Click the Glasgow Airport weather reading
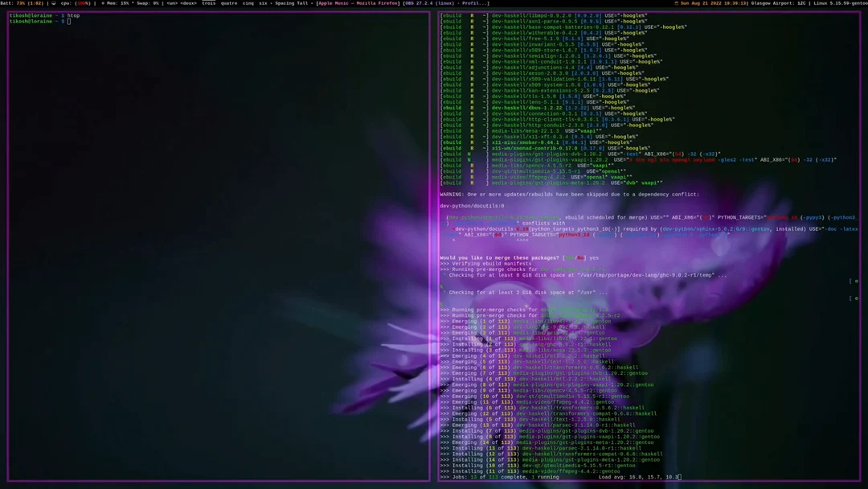868x489 pixels. 778,3
